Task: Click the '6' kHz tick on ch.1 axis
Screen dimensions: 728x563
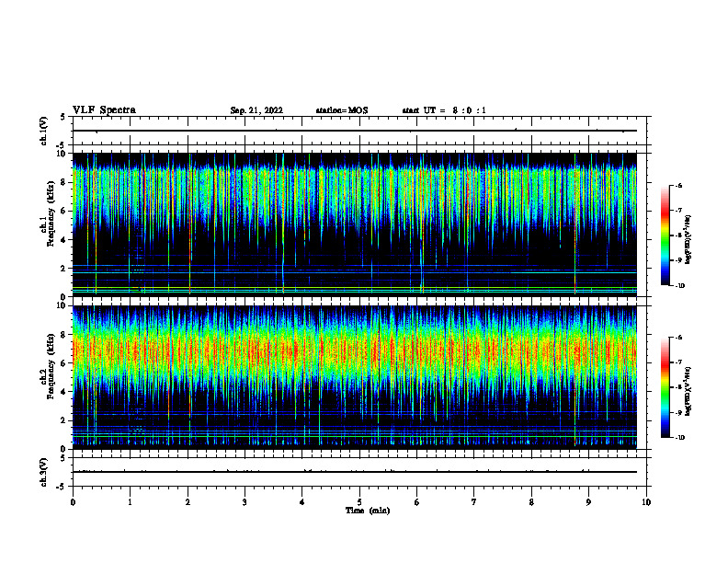Action: coord(64,211)
